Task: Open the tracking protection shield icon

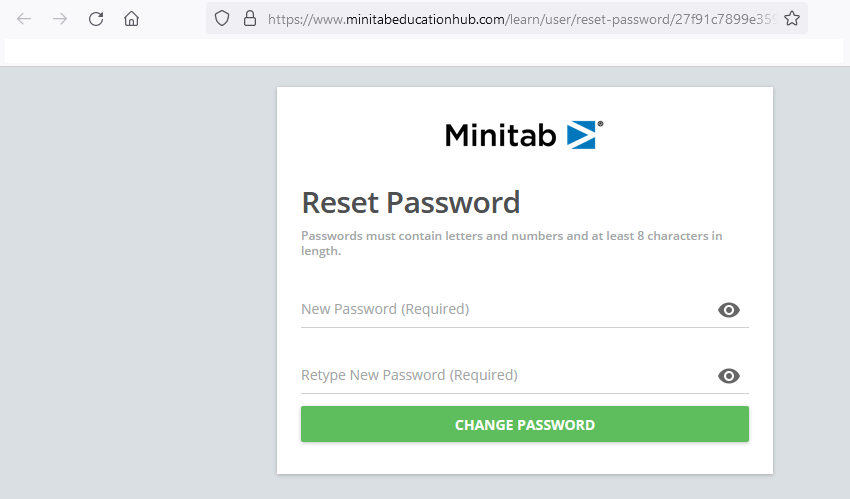Action: pyautogui.click(x=222, y=18)
